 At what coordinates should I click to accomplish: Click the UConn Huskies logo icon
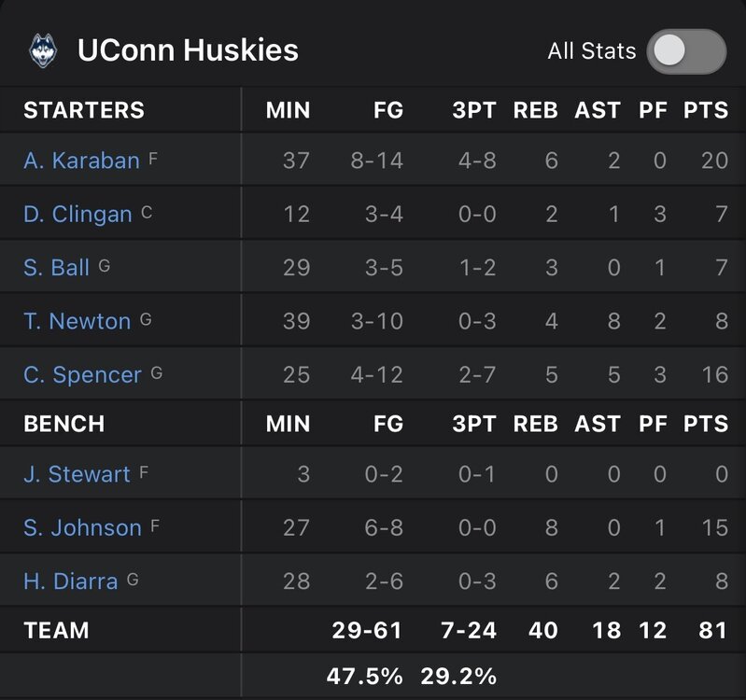(43, 49)
